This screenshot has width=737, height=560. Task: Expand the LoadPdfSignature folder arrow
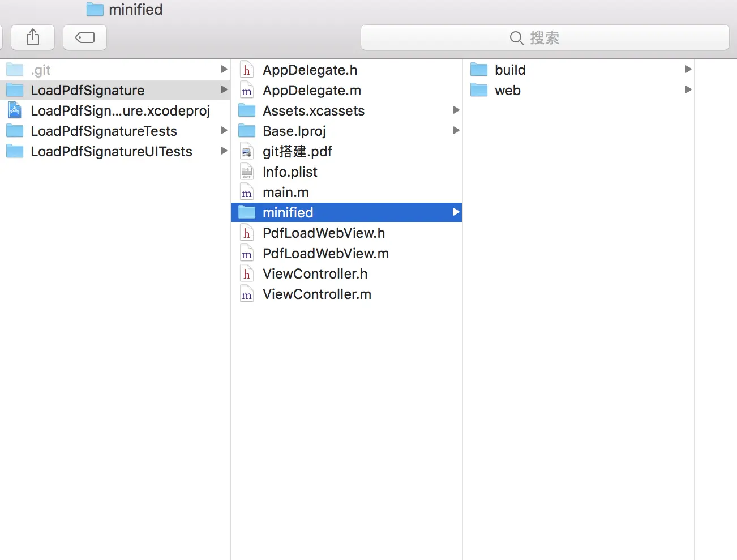[224, 89]
